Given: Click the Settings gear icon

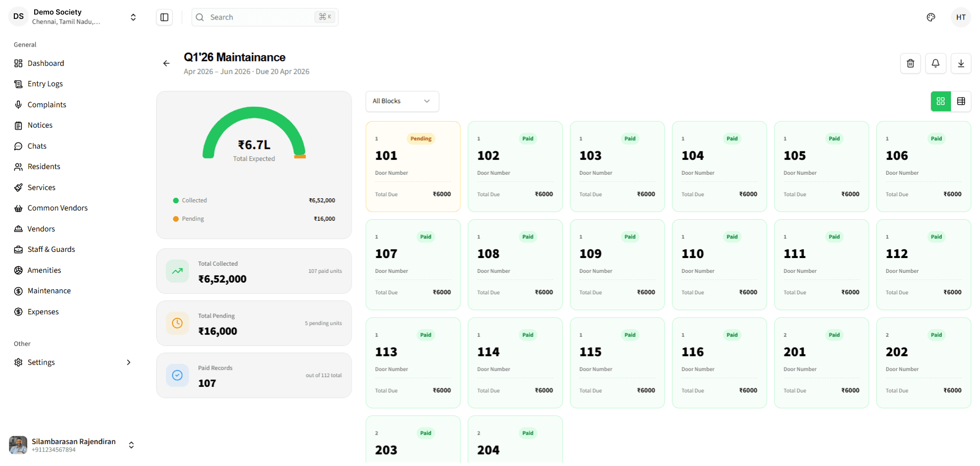Looking at the screenshot, I should tap(18, 362).
